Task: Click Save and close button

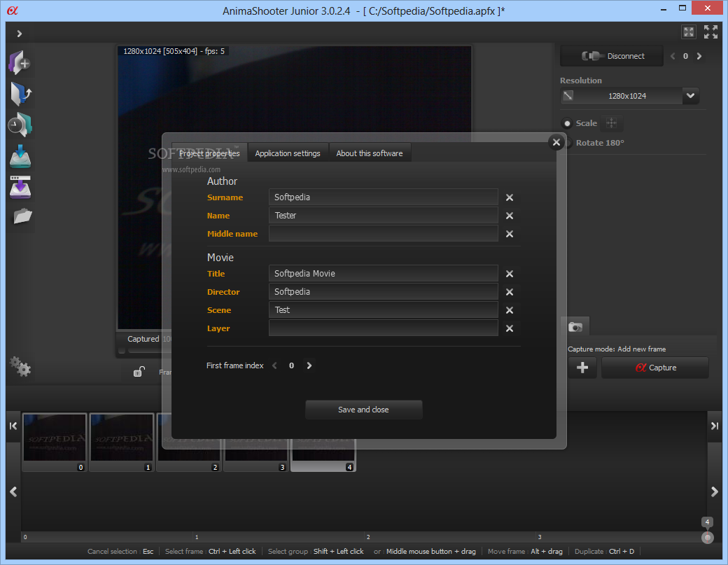Action: click(363, 410)
